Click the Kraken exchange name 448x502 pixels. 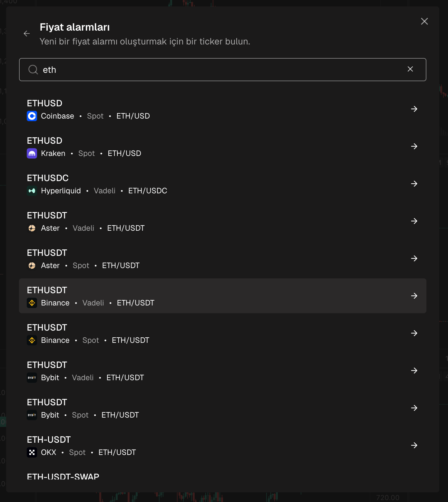click(53, 153)
